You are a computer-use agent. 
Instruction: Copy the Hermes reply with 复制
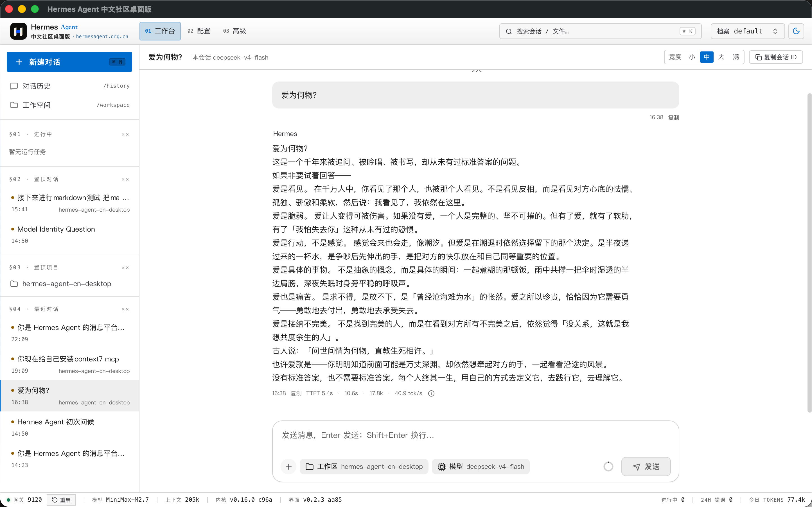pyautogui.click(x=296, y=393)
